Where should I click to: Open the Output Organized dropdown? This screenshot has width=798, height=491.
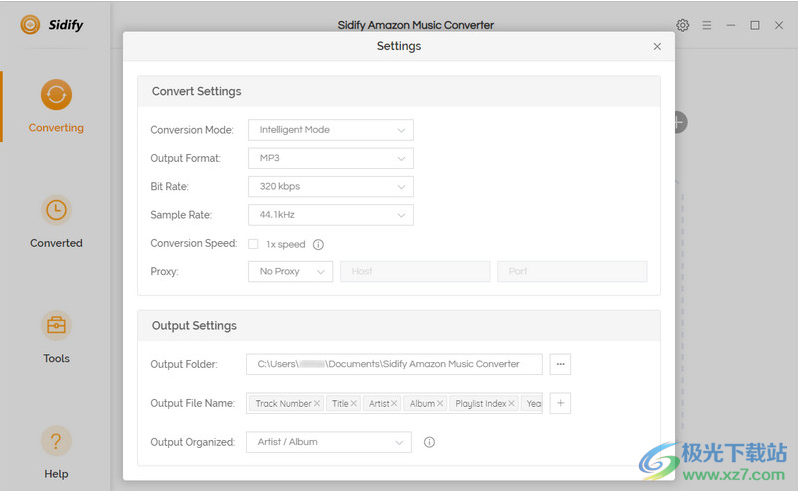[329, 442]
